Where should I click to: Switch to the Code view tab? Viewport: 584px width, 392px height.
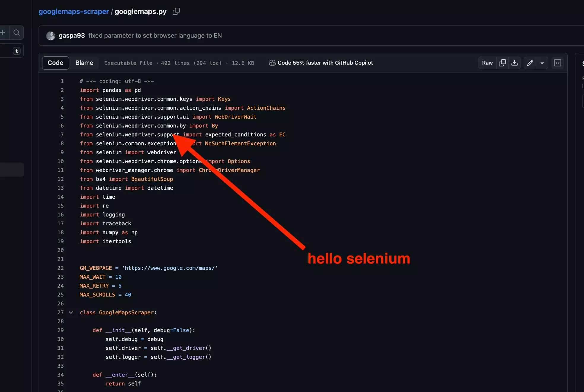click(55, 63)
